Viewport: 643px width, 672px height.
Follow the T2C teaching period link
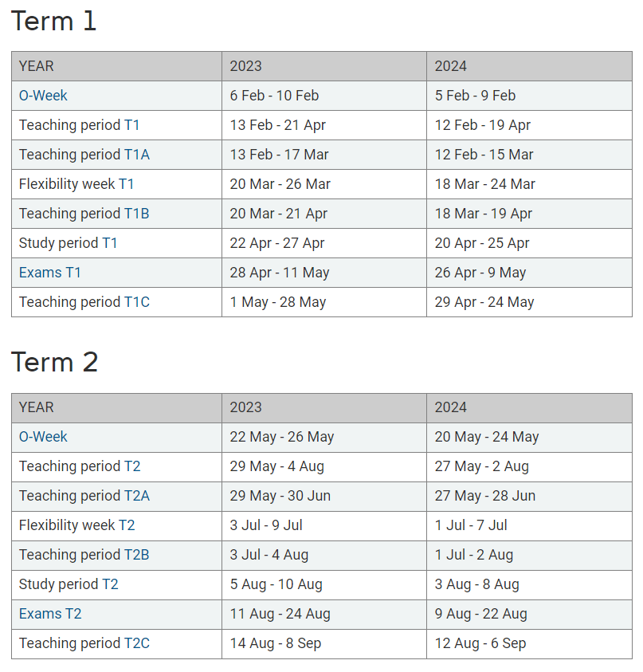[137, 643]
